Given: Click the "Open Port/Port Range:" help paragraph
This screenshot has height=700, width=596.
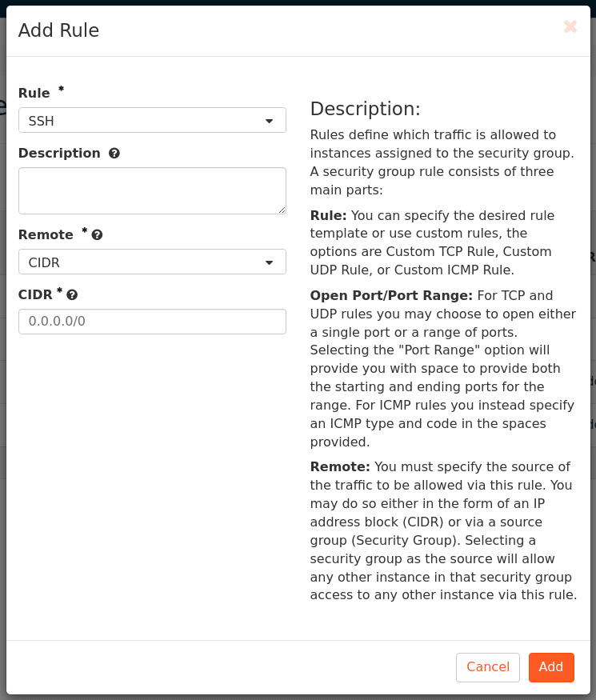Looking at the screenshot, I should [x=442, y=368].
